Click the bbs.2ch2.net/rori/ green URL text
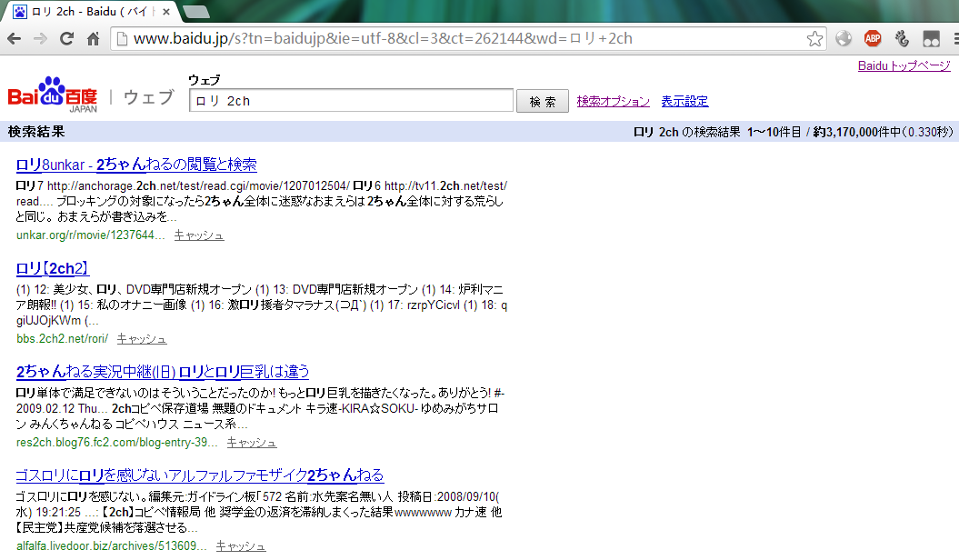The height and width of the screenshot is (560, 959). point(62,339)
